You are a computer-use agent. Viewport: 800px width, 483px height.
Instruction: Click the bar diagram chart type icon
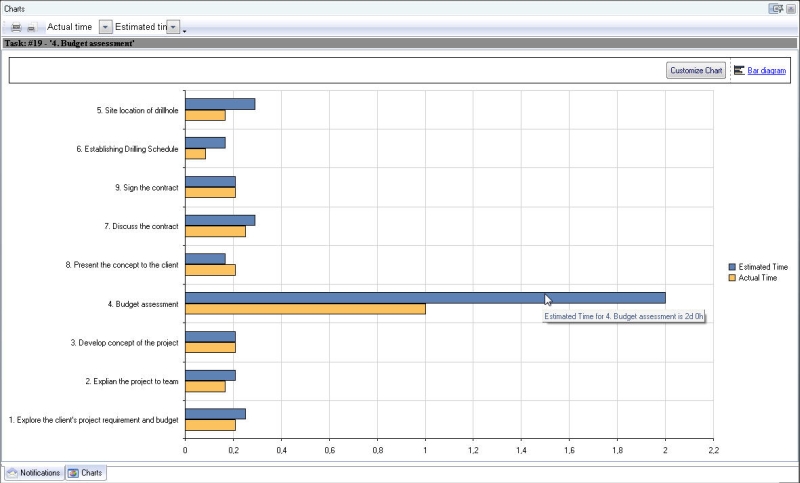point(739,70)
